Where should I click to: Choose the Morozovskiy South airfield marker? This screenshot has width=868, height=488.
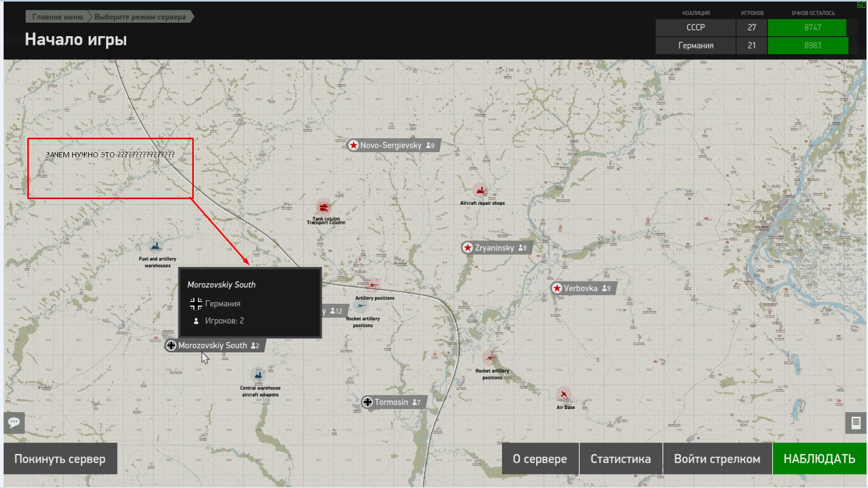pyautogui.click(x=214, y=346)
